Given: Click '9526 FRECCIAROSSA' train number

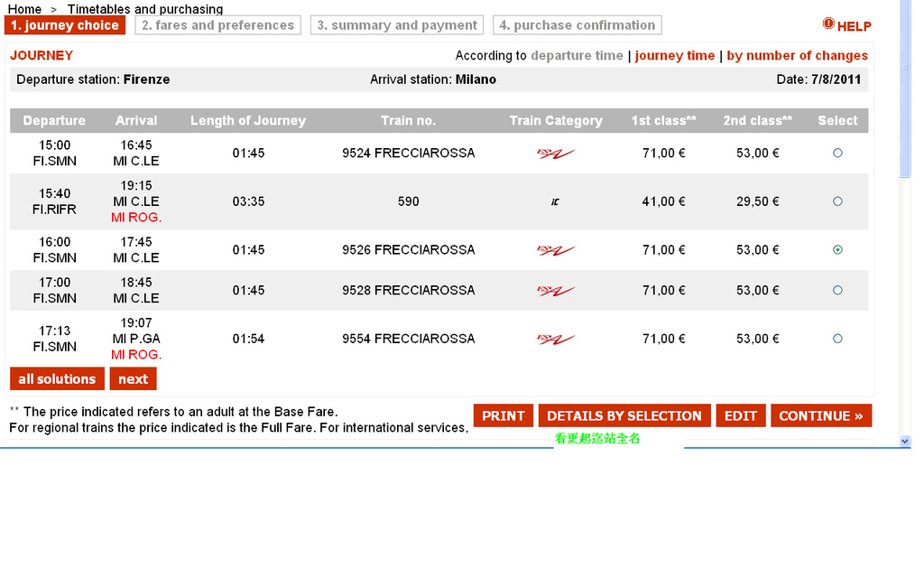Looking at the screenshot, I should coord(409,250).
